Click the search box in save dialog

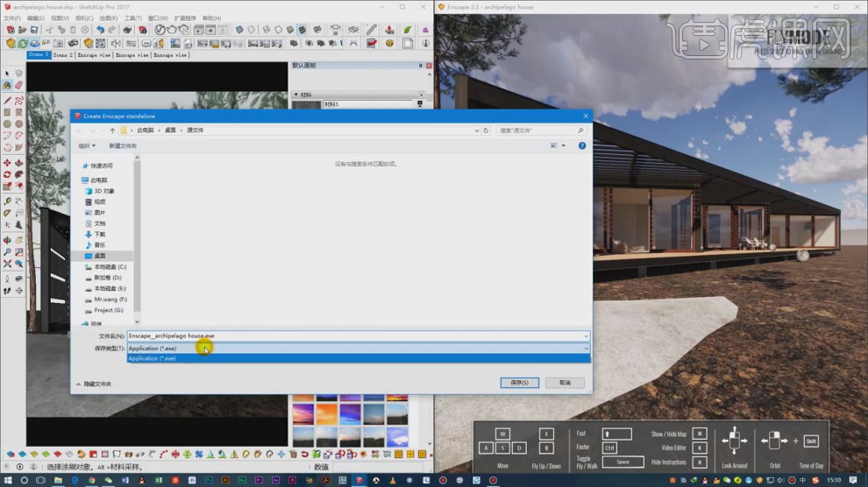click(x=541, y=131)
